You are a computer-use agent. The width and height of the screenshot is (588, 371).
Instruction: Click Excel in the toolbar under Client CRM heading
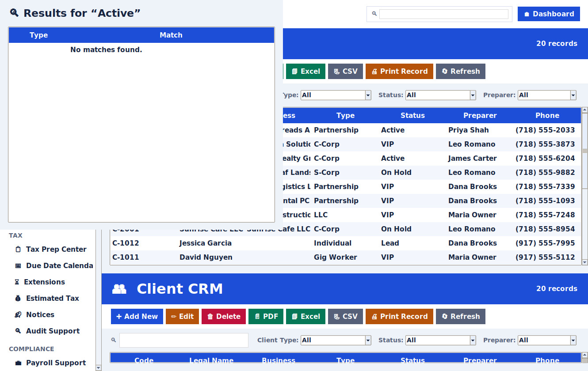pyautogui.click(x=305, y=316)
